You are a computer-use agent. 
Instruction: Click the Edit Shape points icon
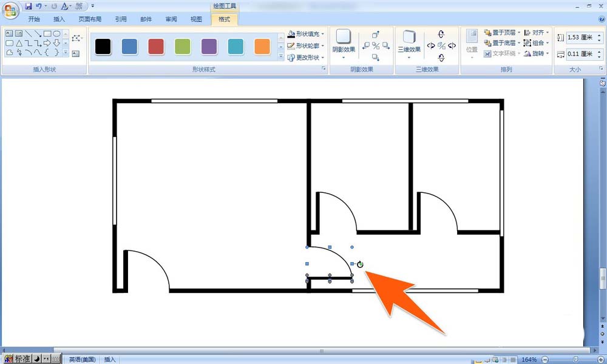76,38
